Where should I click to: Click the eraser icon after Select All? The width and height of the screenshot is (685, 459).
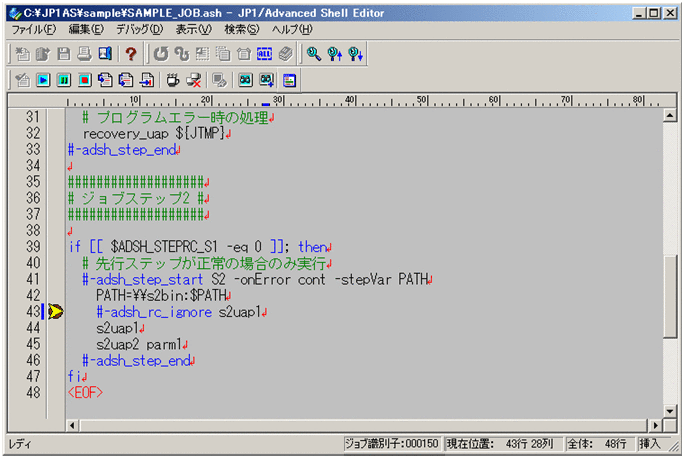pos(286,54)
